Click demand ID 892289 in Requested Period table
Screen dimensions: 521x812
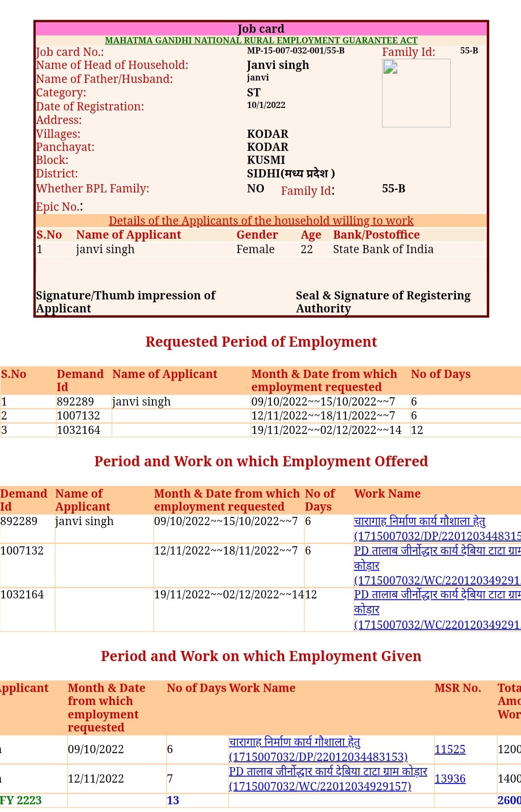(x=75, y=402)
